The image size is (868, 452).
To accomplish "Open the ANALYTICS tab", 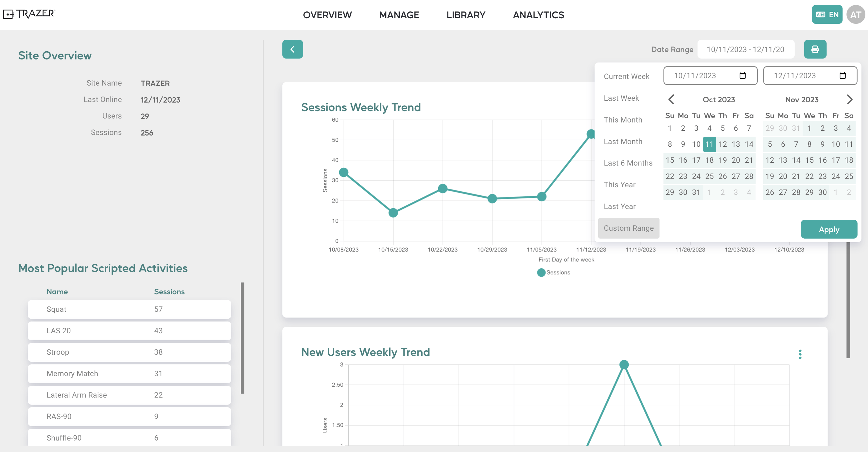I will 539,15.
